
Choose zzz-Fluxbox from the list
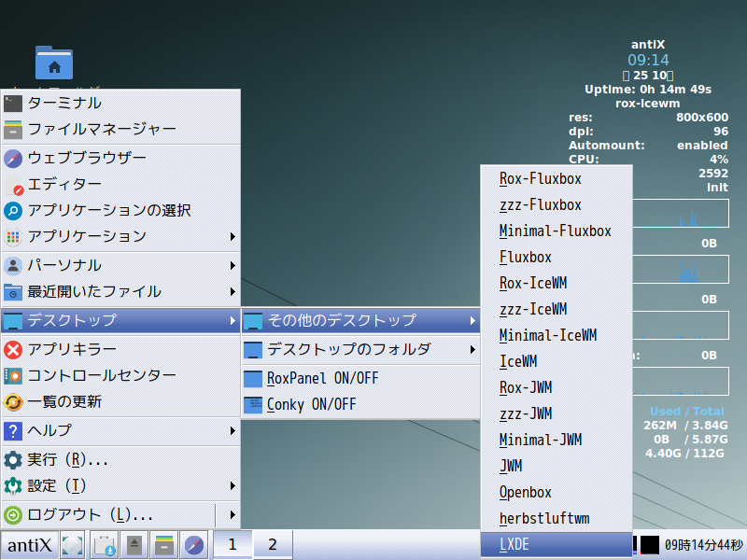click(557, 205)
